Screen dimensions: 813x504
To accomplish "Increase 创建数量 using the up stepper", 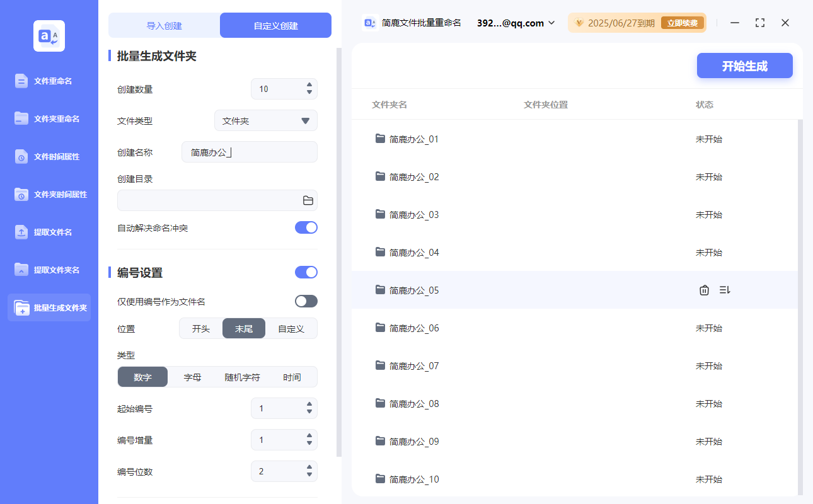I will click(309, 85).
